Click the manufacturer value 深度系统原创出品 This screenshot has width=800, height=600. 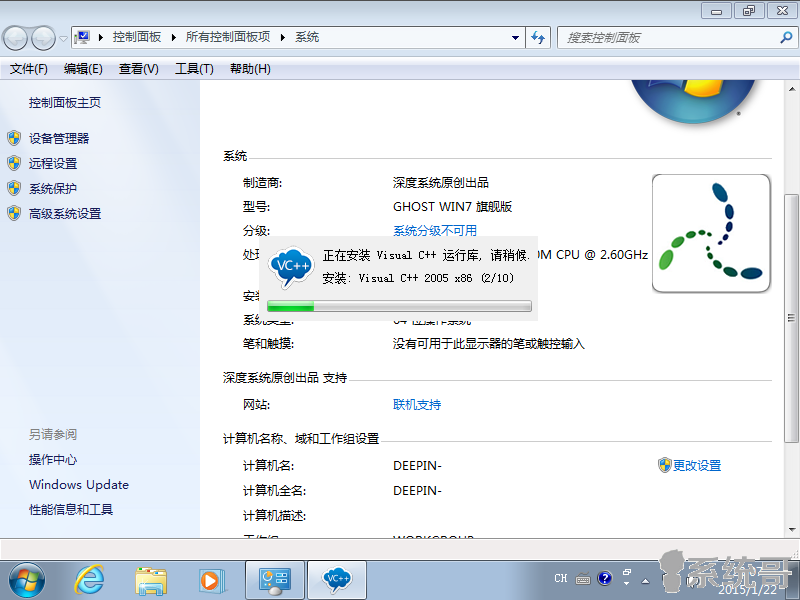[x=441, y=183]
